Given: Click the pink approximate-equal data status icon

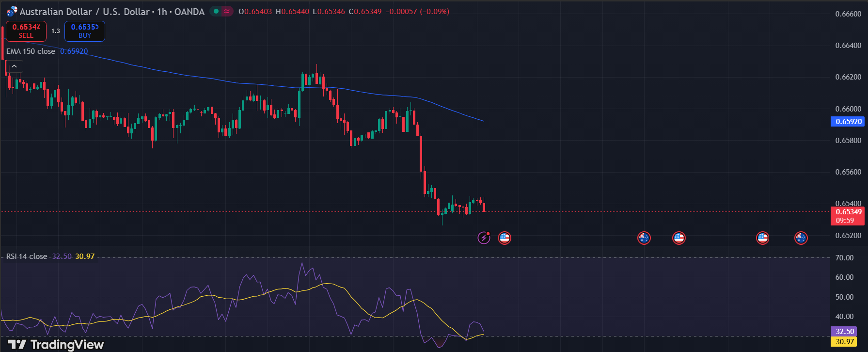Looking at the screenshot, I should click(x=227, y=11).
